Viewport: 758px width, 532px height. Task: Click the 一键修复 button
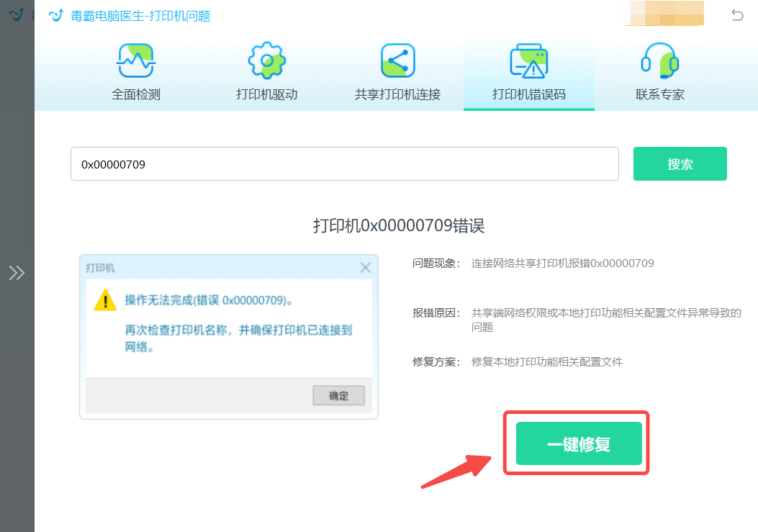coord(579,443)
